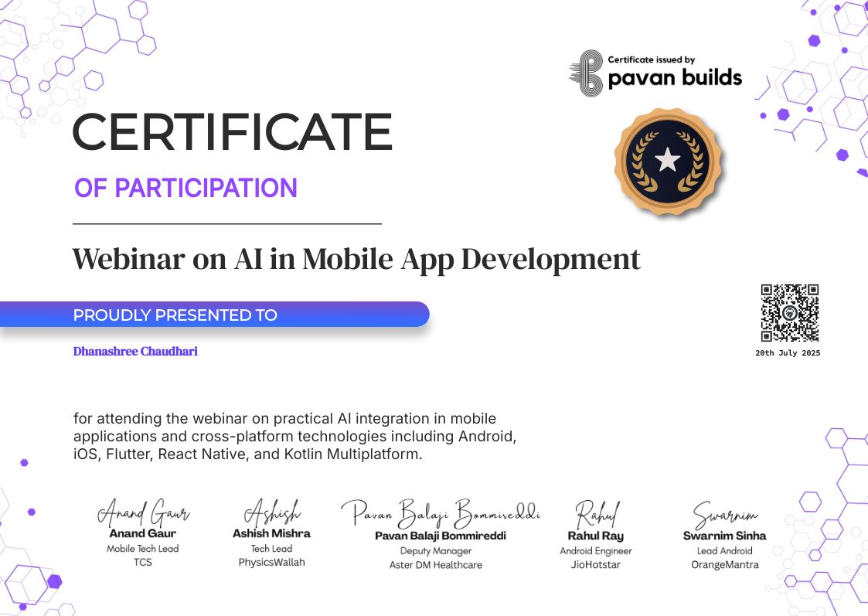The image size is (868, 616).
Task: Click the date '20th July 2025'
Action: (788, 352)
